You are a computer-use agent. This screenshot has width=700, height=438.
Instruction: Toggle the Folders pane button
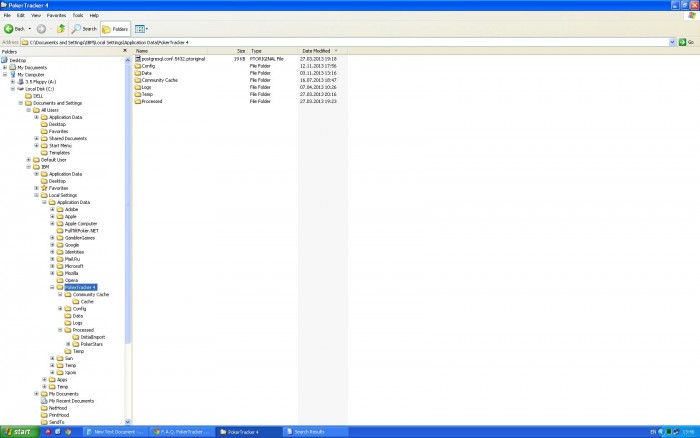(x=115, y=29)
